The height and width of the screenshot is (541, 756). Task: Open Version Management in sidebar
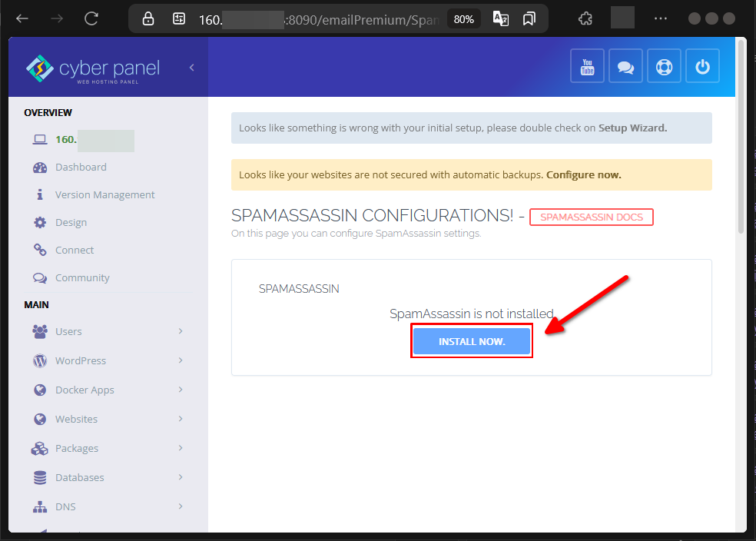[105, 194]
